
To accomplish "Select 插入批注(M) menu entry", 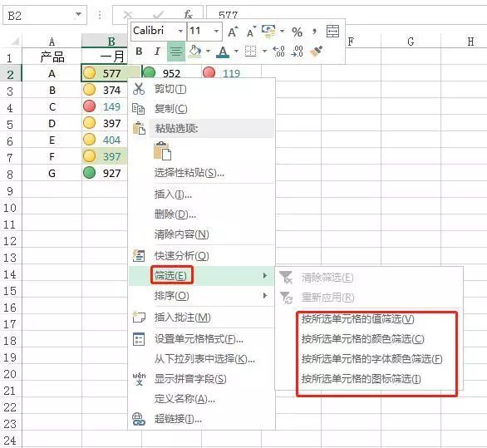I will pos(201,318).
